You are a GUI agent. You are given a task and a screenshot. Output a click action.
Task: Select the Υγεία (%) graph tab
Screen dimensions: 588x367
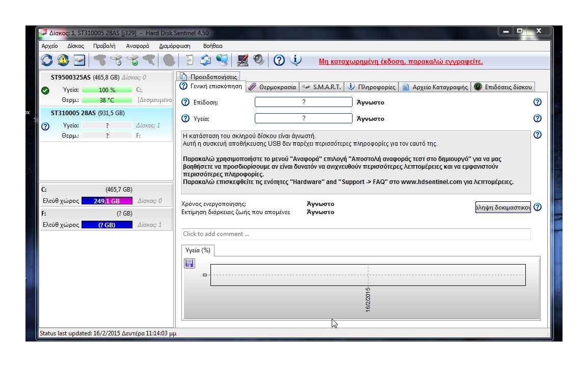[x=198, y=250]
